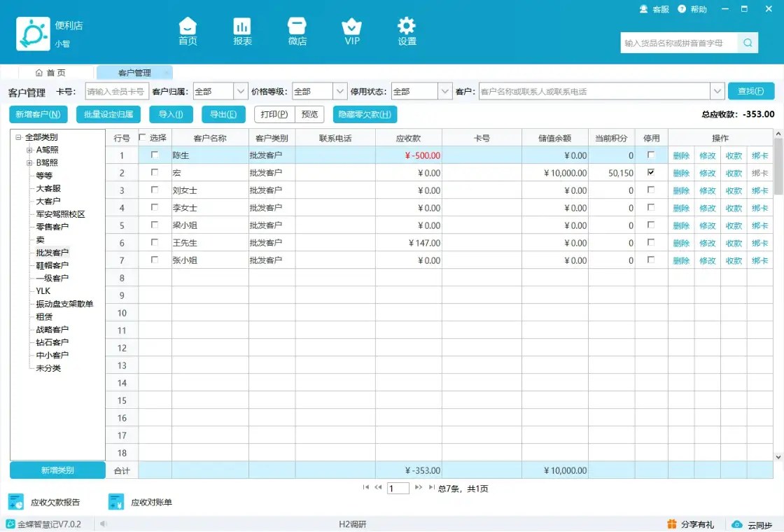Check the select box for 陈生
The image size is (784, 532).
(155, 155)
